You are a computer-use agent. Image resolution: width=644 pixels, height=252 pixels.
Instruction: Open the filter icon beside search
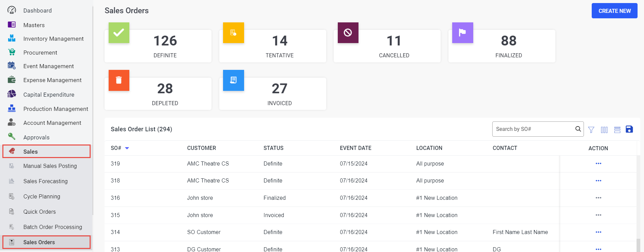tap(591, 130)
